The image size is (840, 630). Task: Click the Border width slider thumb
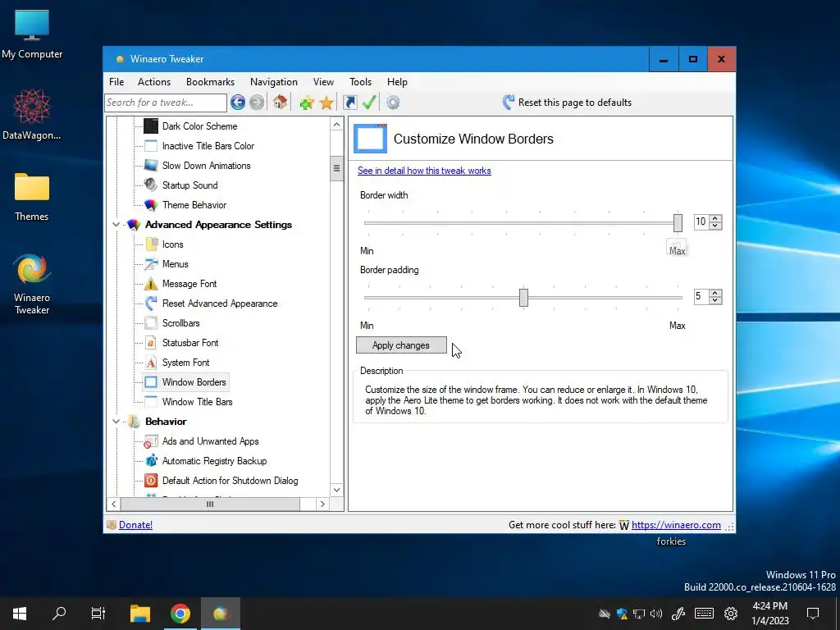(678, 223)
